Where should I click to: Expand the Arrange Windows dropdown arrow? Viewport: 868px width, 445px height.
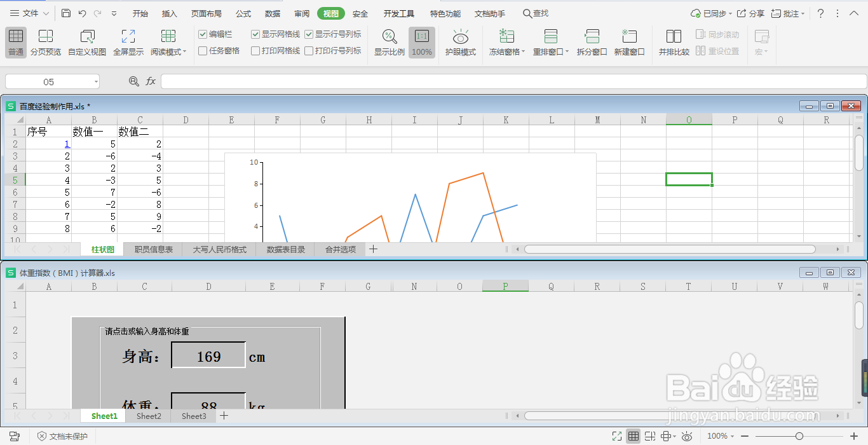coord(567,52)
